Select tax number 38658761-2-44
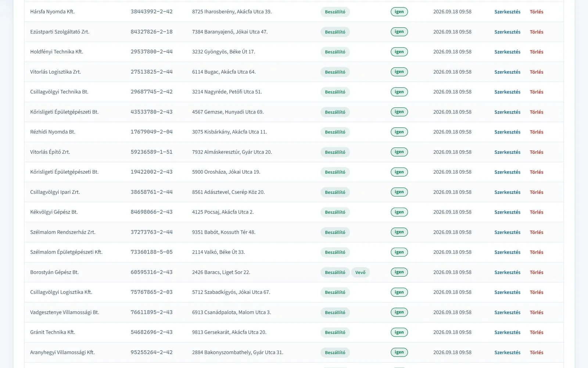 click(151, 192)
